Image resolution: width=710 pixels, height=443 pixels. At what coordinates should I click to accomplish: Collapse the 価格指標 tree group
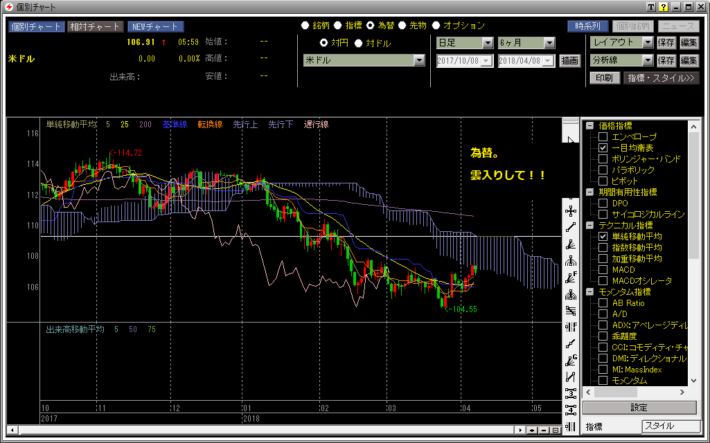click(x=590, y=125)
